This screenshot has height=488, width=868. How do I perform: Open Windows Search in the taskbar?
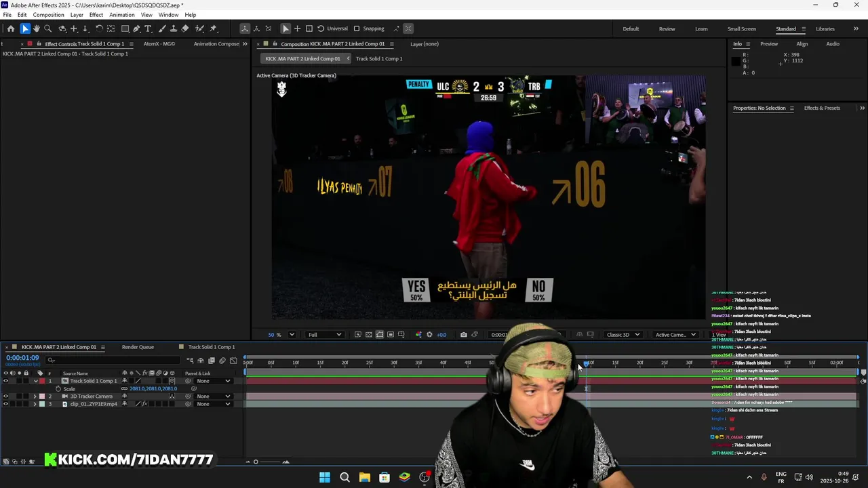pyautogui.click(x=344, y=477)
